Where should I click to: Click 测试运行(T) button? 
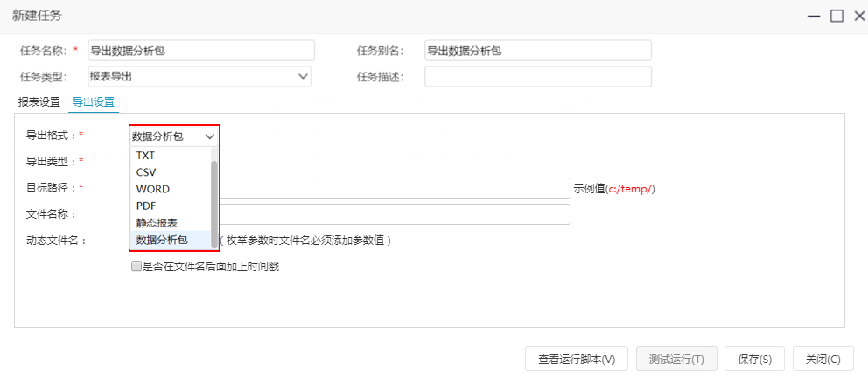[x=676, y=360]
